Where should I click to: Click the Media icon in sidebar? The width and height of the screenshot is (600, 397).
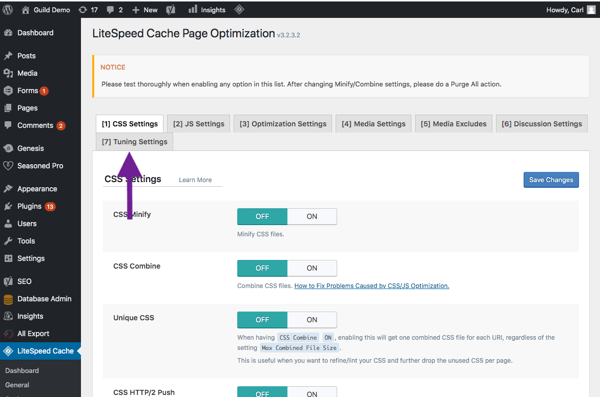coord(8,73)
